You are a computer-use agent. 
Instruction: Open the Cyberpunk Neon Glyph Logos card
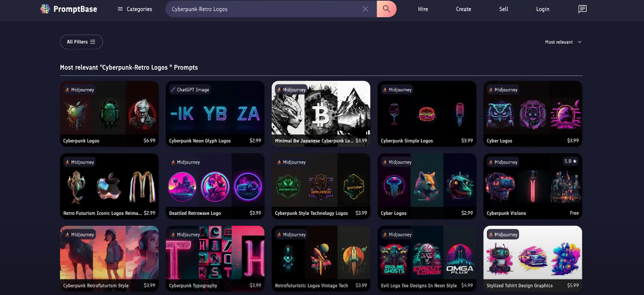tap(215, 114)
